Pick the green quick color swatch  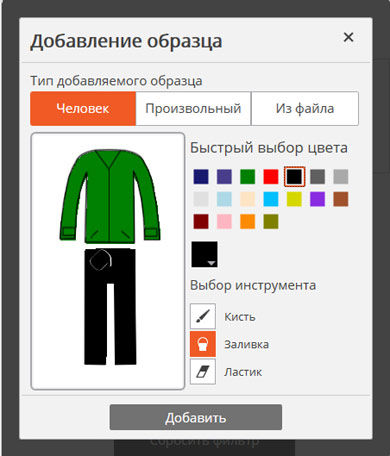tap(247, 177)
